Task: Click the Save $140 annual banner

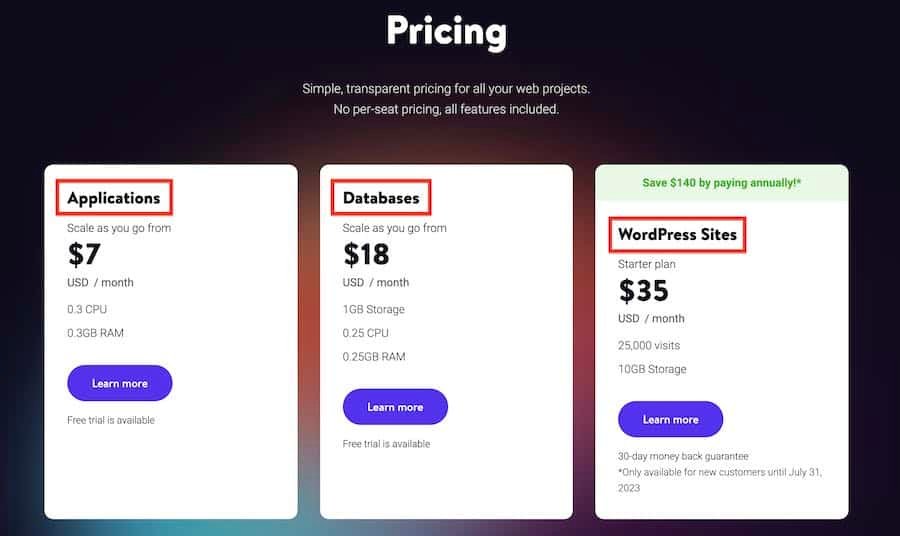Action: tap(721, 183)
